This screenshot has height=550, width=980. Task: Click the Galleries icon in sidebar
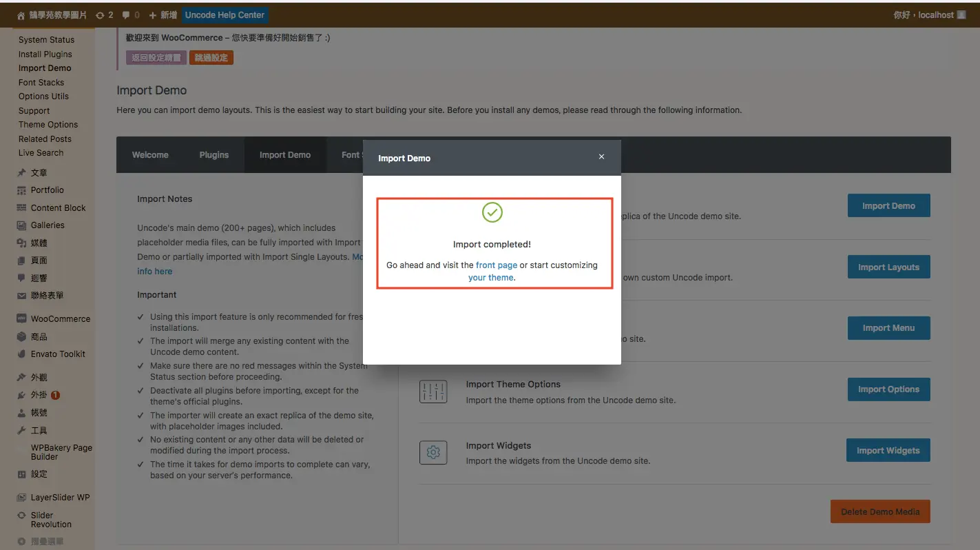[22, 225]
